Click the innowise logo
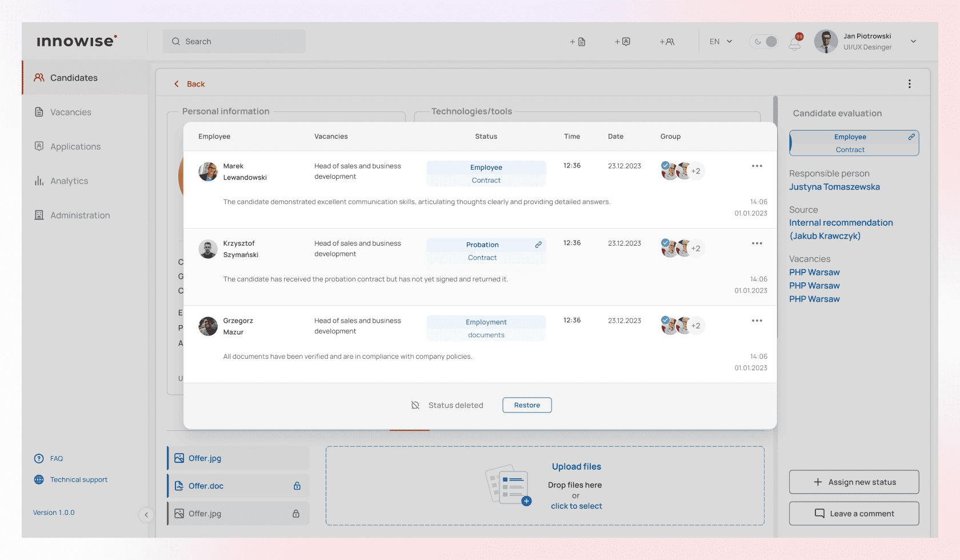960x560 pixels. coord(77,41)
